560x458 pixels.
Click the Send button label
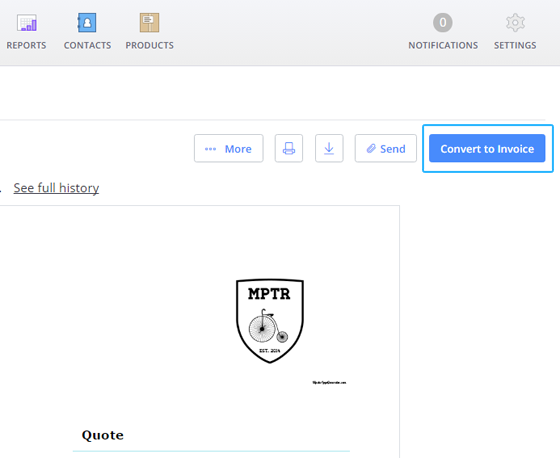click(392, 149)
